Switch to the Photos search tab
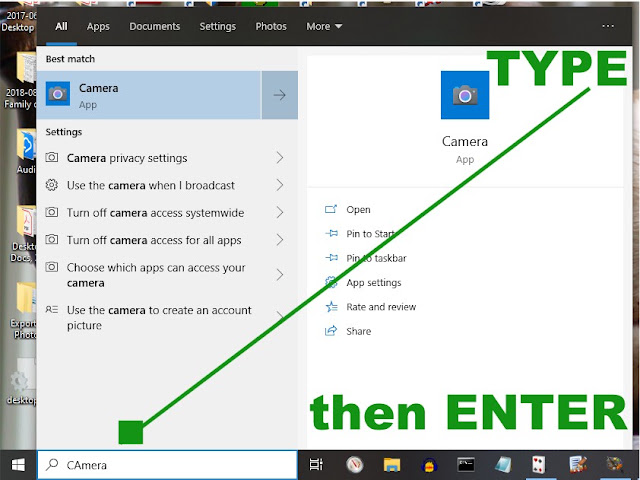This screenshot has width=640, height=480. [271, 27]
